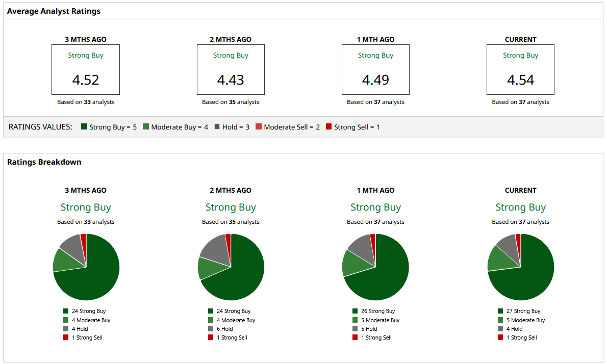This screenshot has width=607, height=364.
Task: Click 'Based on 33 analysts' under 4.52
Action: pos(86,102)
